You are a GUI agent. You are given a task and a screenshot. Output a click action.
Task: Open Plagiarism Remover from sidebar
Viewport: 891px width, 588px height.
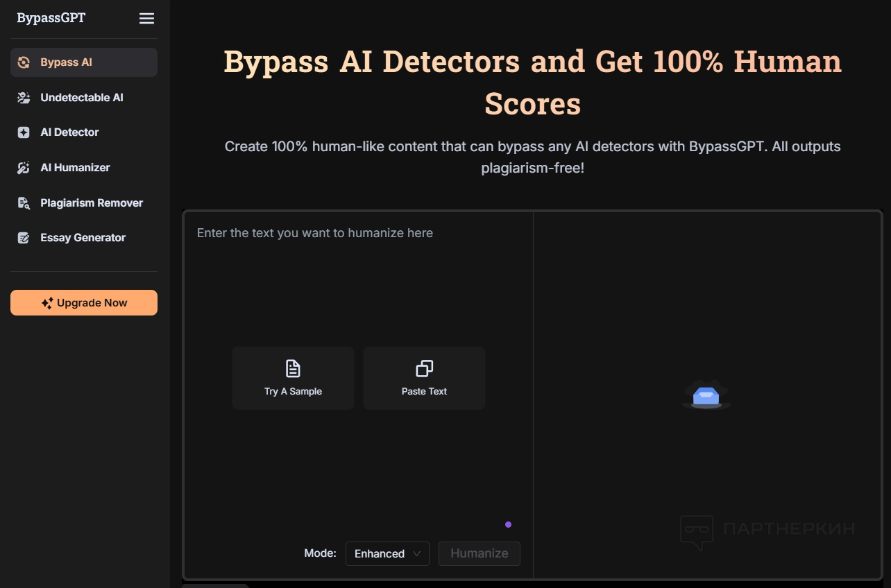84,203
